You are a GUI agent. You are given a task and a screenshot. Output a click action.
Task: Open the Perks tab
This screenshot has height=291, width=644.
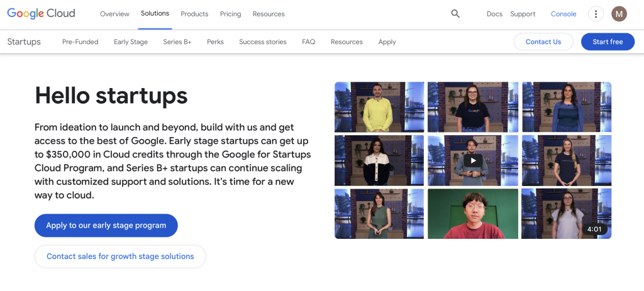pyautogui.click(x=215, y=42)
